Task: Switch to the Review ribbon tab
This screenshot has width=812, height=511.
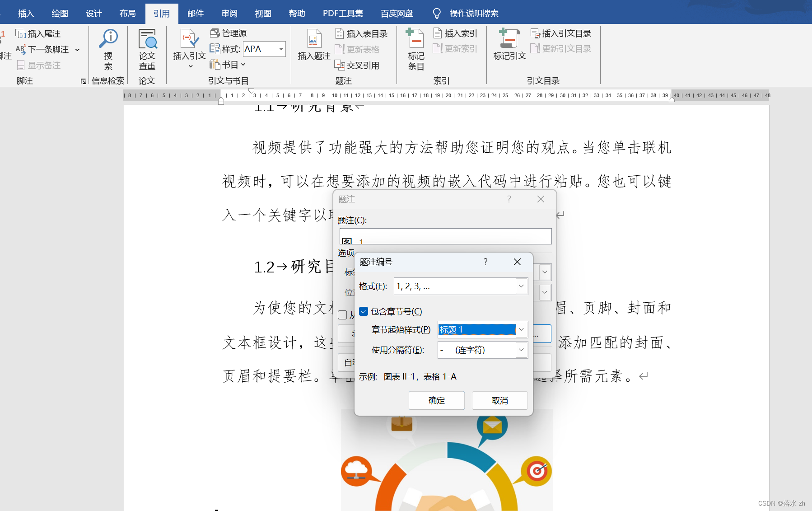Action: click(x=229, y=14)
